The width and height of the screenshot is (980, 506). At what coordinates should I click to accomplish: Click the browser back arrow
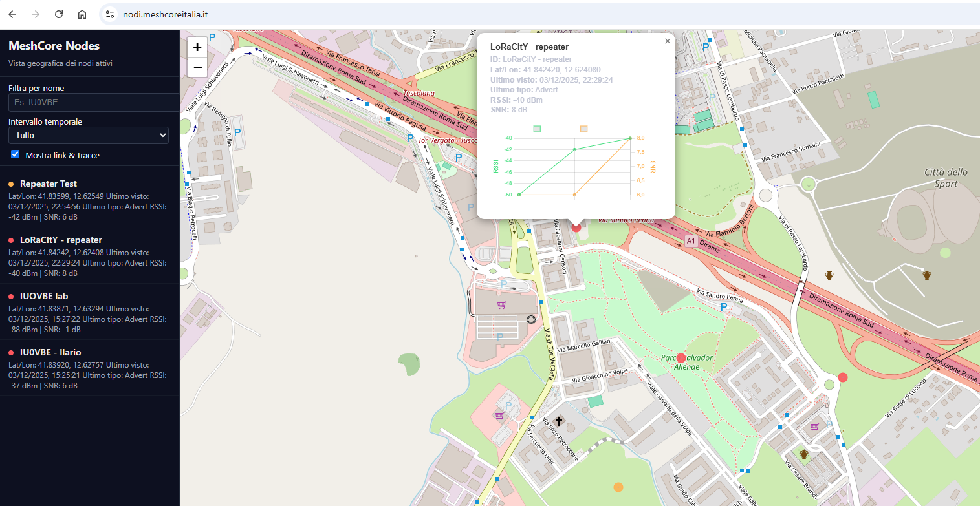[12, 14]
